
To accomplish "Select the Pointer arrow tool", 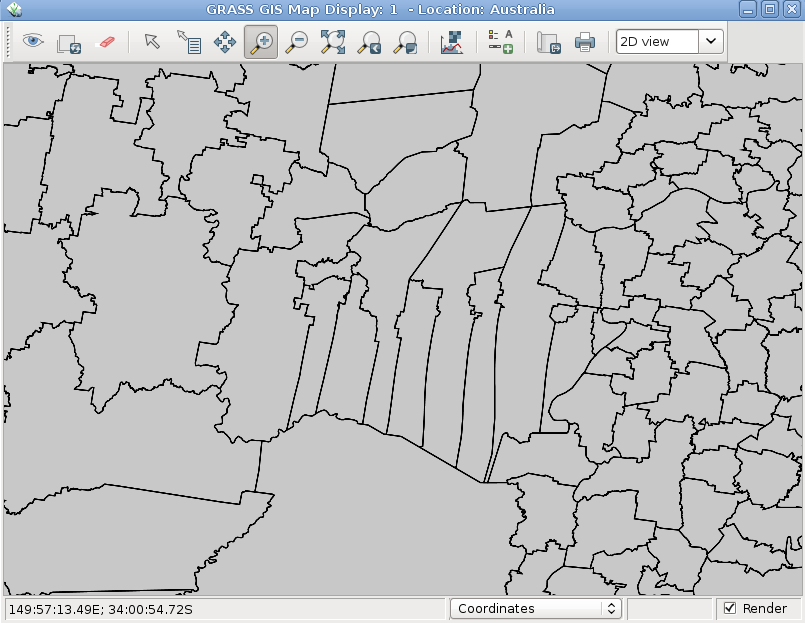I will point(151,41).
